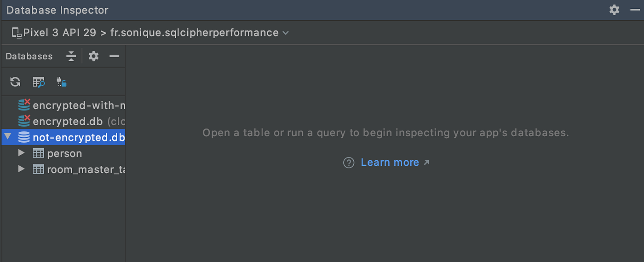Open Database Inspector gear settings

click(614, 10)
